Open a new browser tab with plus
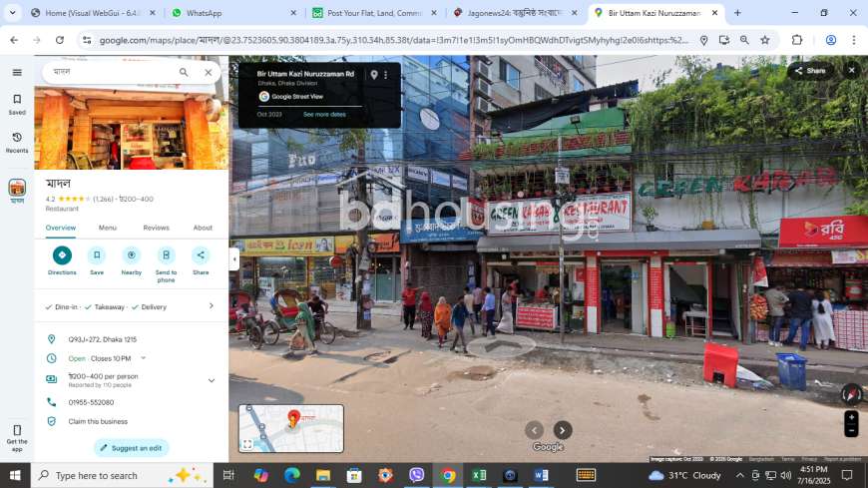 pyautogui.click(x=737, y=13)
